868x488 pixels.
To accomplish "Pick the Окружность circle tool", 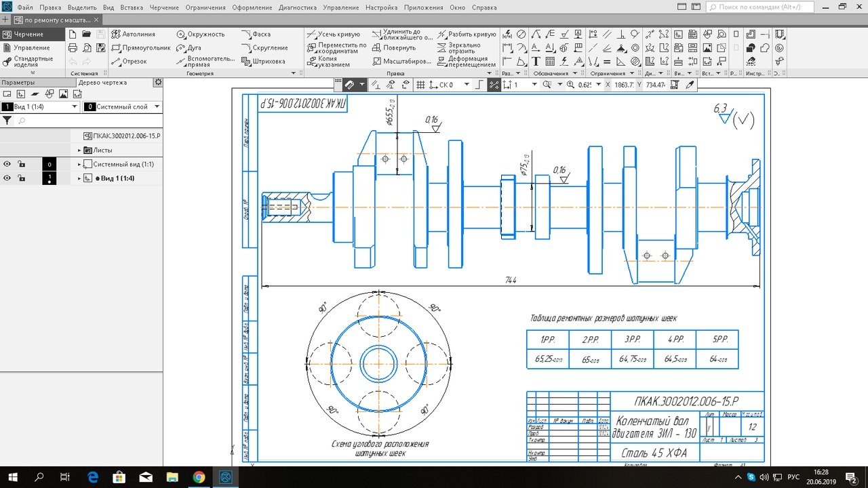I will (x=201, y=34).
